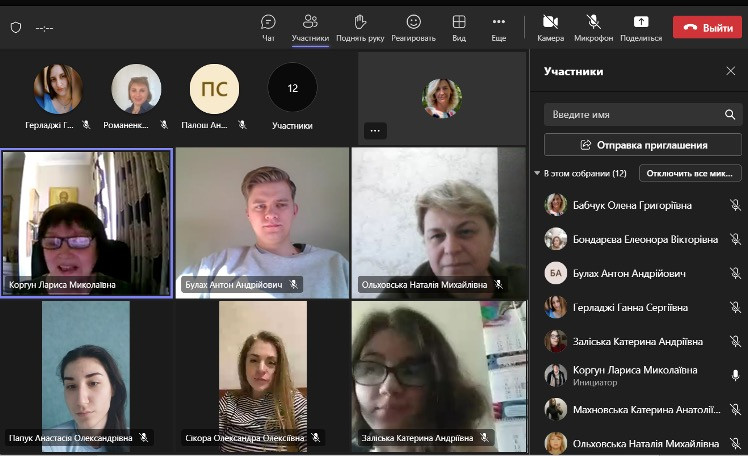The width and height of the screenshot is (748, 456).
Task: Open the Вид view layout options
Action: tap(459, 28)
